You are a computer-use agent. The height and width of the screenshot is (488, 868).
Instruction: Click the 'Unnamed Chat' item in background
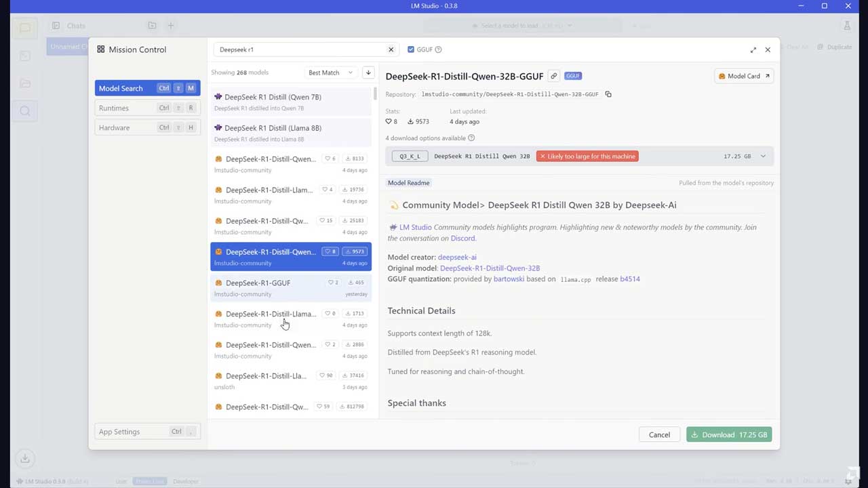click(x=68, y=47)
